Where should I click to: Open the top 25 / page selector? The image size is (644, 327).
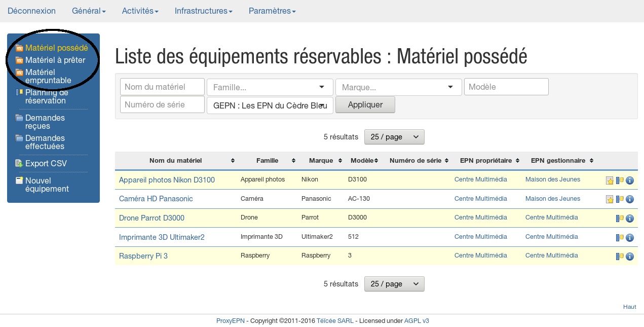(x=394, y=137)
